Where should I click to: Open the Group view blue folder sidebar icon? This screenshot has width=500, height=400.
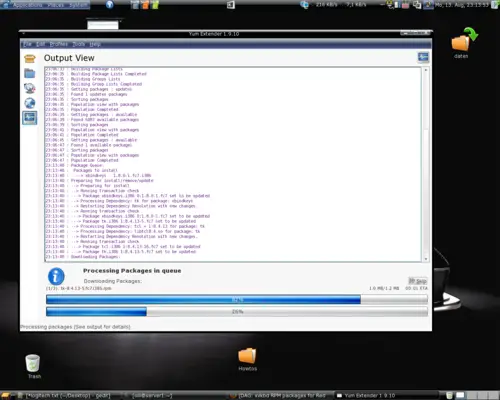(x=30, y=73)
